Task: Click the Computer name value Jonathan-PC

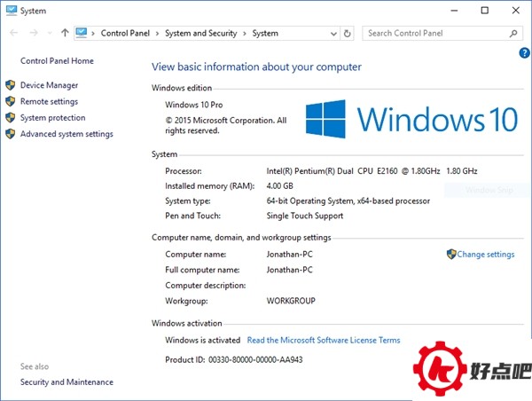Action: point(289,254)
